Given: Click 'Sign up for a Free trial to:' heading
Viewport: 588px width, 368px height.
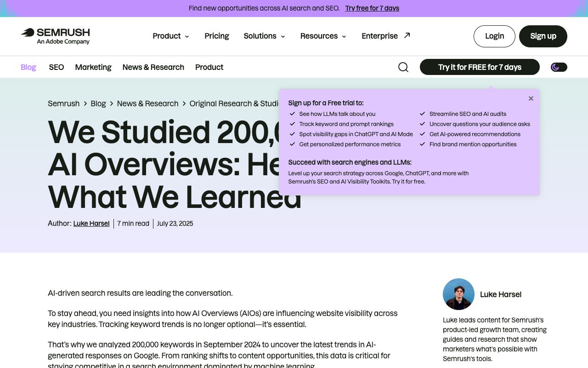Looking at the screenshot, I should (326, 103).
